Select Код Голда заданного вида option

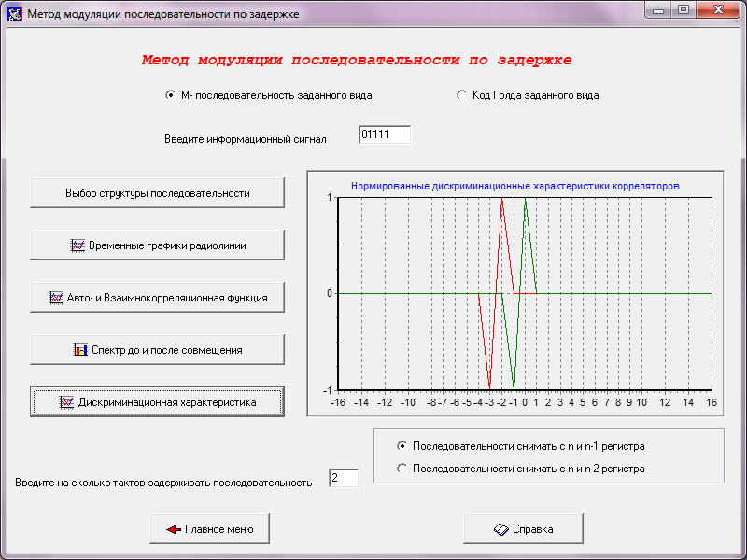(461, 95)
